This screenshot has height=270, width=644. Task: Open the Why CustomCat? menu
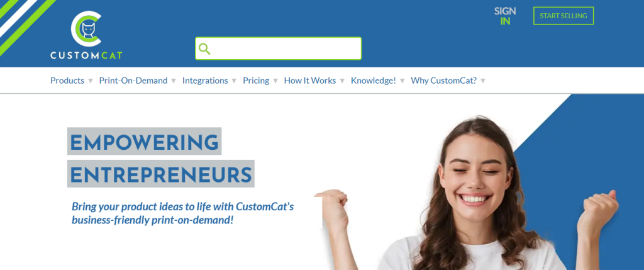tap(444, 81)
